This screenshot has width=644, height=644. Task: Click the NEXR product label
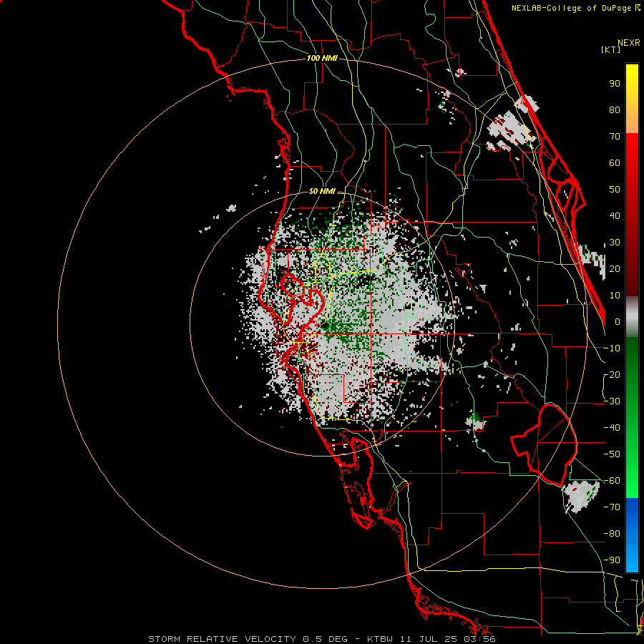click(x=629, y=43)
